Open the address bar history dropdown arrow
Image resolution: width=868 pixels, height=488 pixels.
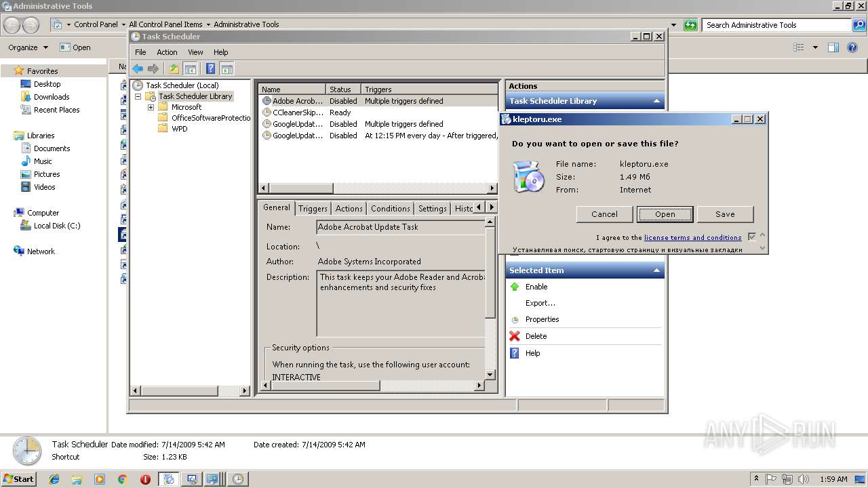[673, 25]
